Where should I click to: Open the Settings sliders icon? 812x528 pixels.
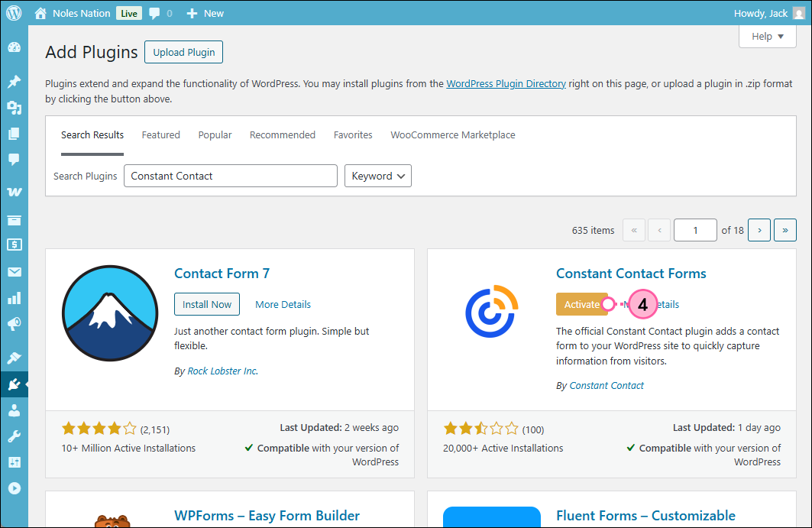pos(15,462)
